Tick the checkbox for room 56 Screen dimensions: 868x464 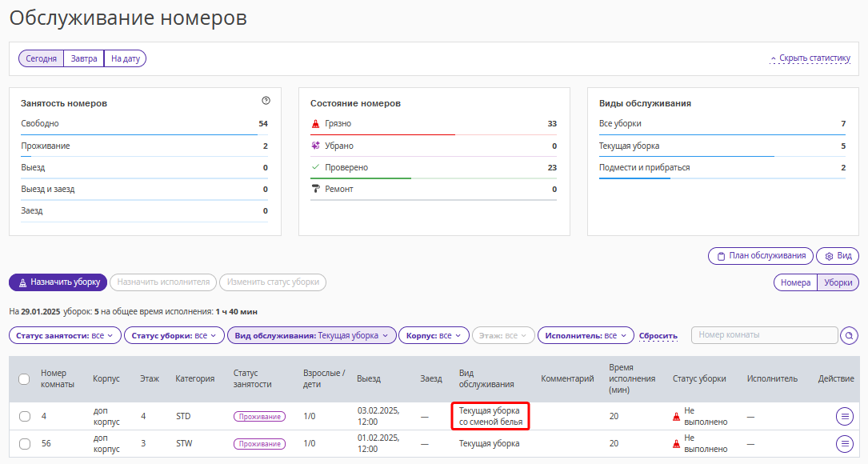[25, 443]
